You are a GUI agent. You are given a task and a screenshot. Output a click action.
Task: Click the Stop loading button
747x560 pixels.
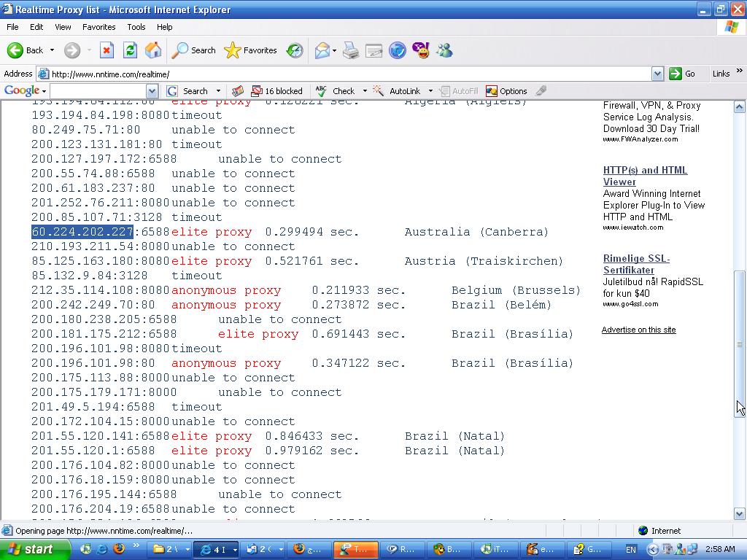point(107,50)
